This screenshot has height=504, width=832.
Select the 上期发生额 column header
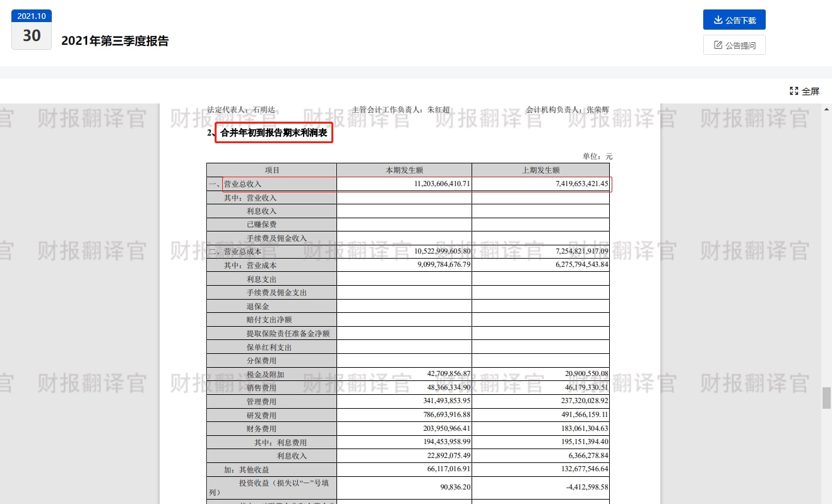[540, 170]
